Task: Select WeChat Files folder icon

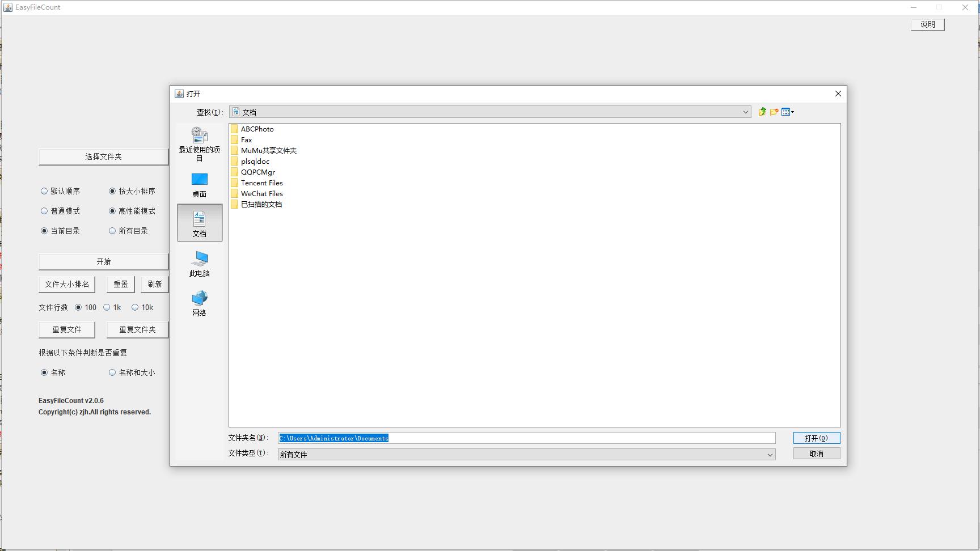Action: click(234, 193)
